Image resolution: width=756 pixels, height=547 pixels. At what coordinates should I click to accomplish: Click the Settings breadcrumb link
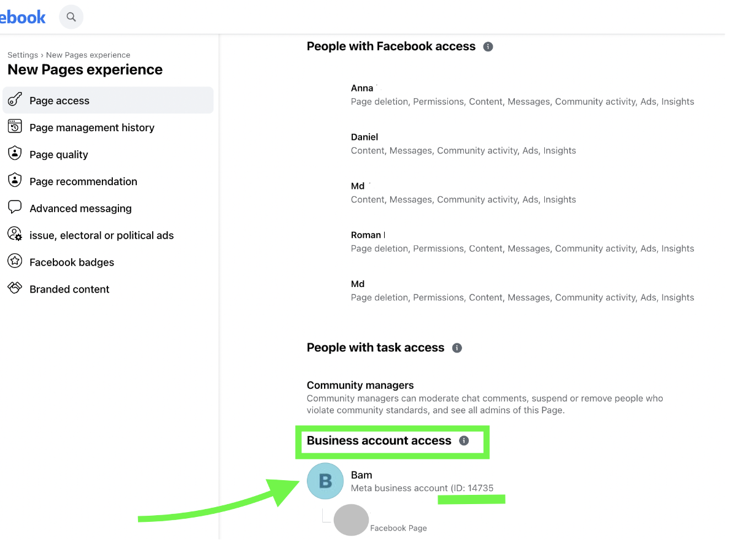(23, 55)
